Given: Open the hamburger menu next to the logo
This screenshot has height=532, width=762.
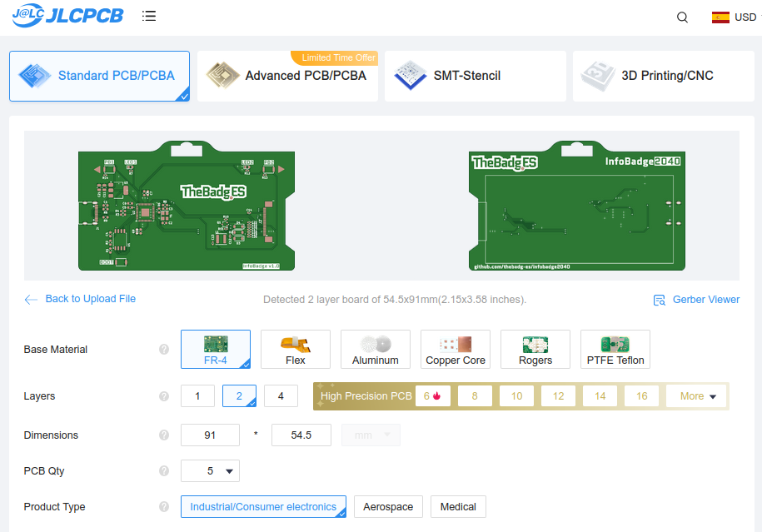Looking at the screenshot, I should pos(149,16).
